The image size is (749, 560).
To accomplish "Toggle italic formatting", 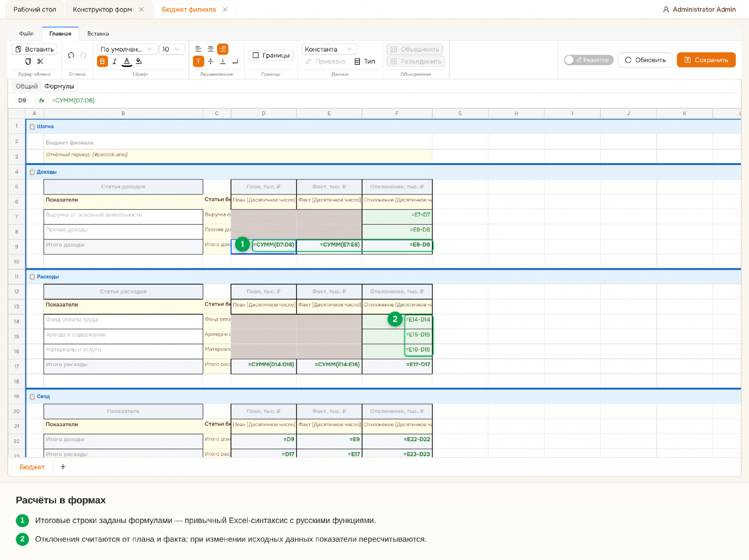I will [114, 61].
